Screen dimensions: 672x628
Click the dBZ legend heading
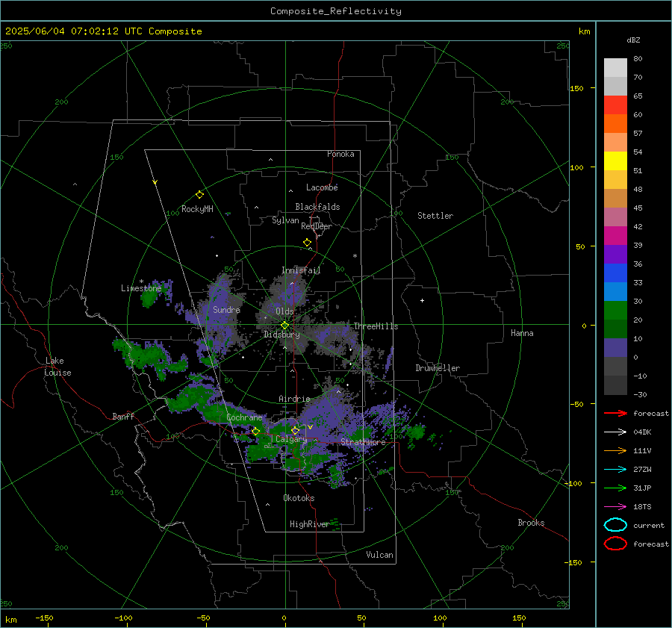click(633, 40)
